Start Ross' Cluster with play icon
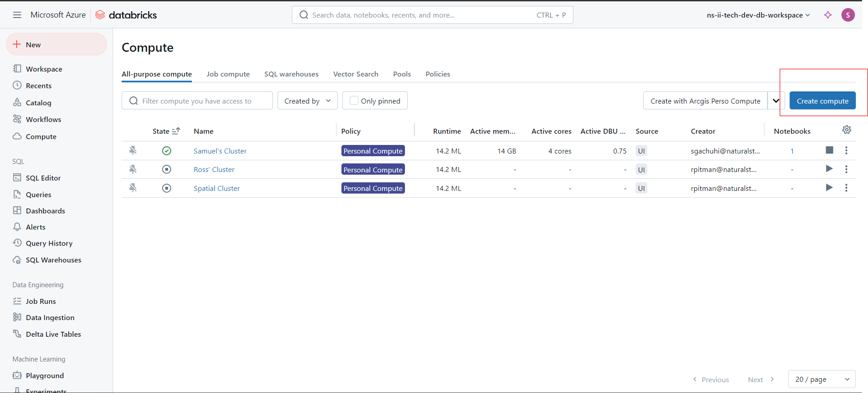868x393 pixels. [829, 169]
